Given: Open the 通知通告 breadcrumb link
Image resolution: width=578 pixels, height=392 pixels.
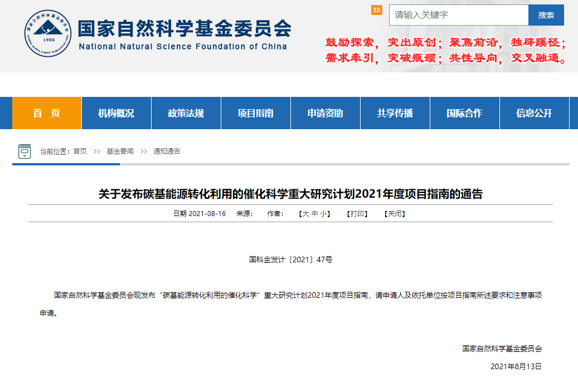Looking at the screenshot, I should point(167,151).
